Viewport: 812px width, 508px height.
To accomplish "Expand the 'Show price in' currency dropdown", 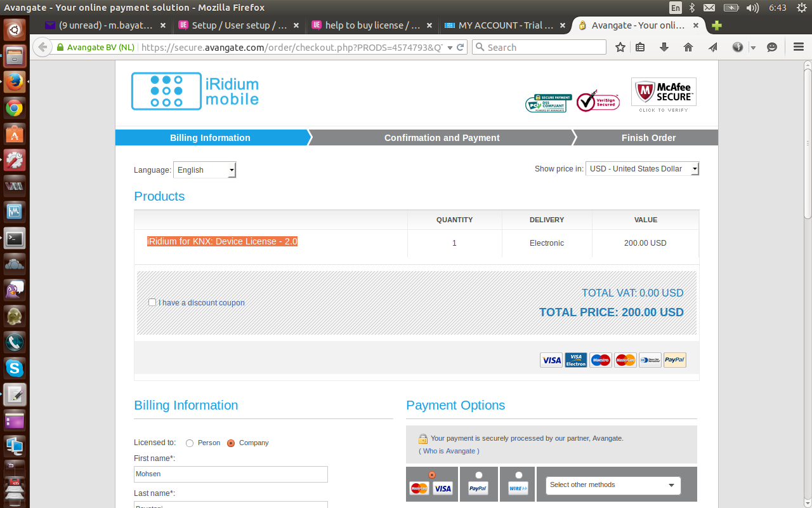I will point(641,169).
